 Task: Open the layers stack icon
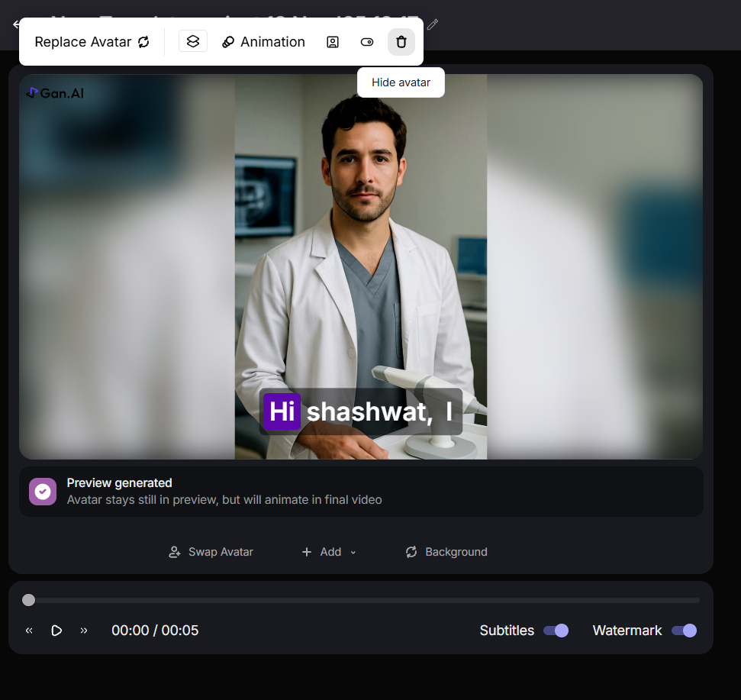[x=193, y=41]
